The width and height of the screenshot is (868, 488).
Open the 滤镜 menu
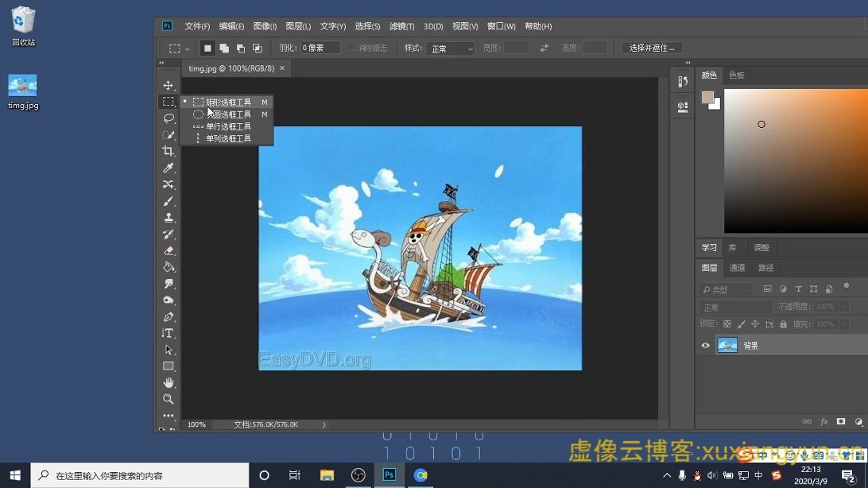click(401, 25)
